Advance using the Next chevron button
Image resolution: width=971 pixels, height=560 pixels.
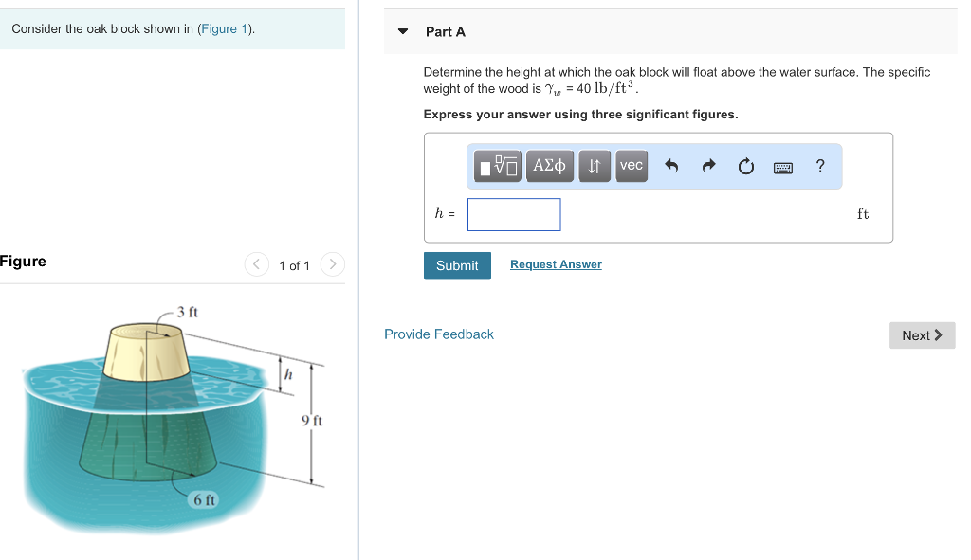[921, 334]
